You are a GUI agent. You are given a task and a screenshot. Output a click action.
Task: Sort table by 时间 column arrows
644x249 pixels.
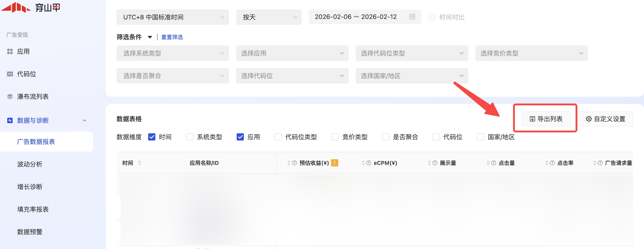pyautogui.click(x=140, y=163)
